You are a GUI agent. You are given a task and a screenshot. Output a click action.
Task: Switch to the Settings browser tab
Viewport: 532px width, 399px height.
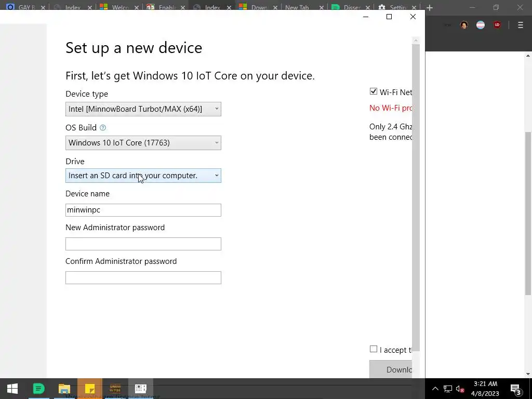396,7
